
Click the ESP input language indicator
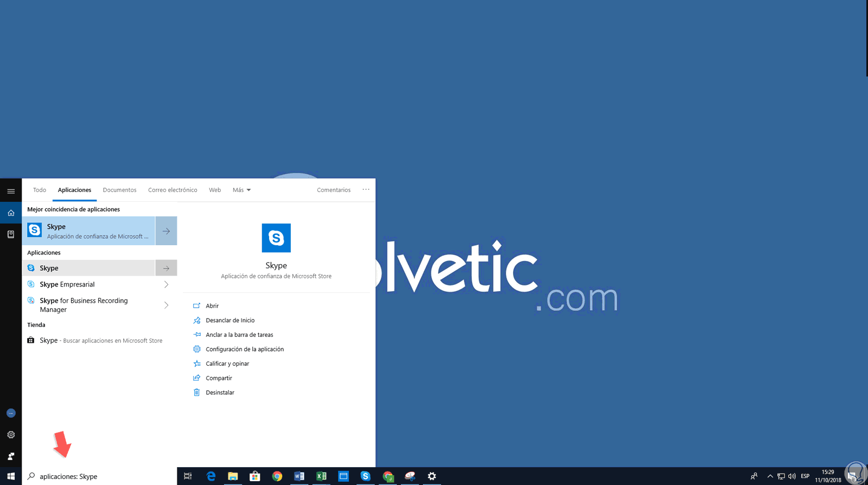[x=805, y=476]
